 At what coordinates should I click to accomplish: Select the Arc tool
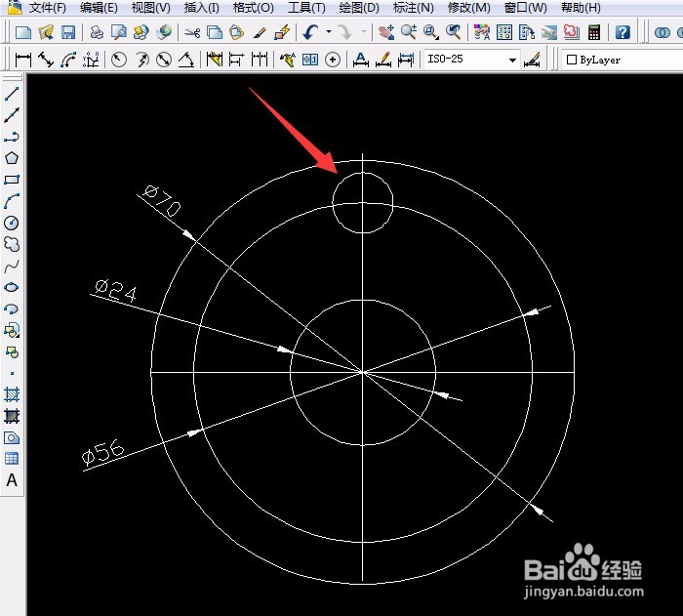(12, 201)
